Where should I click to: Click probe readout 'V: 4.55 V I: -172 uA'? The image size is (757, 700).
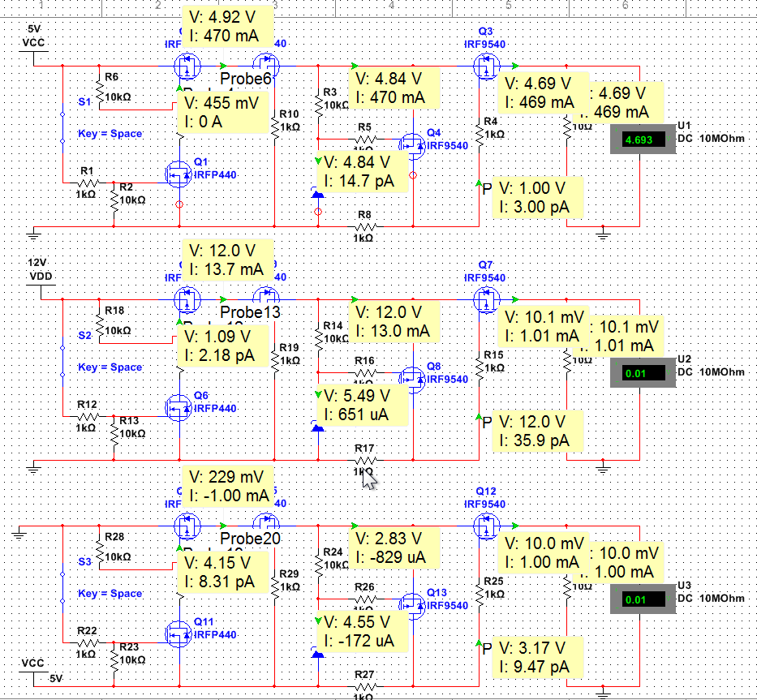coord(363,631)
